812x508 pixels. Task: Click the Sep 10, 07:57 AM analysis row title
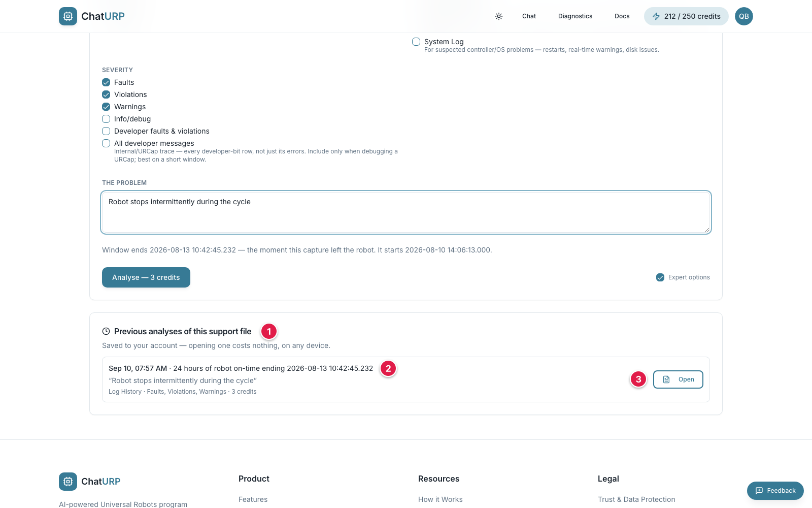[241, 368]
